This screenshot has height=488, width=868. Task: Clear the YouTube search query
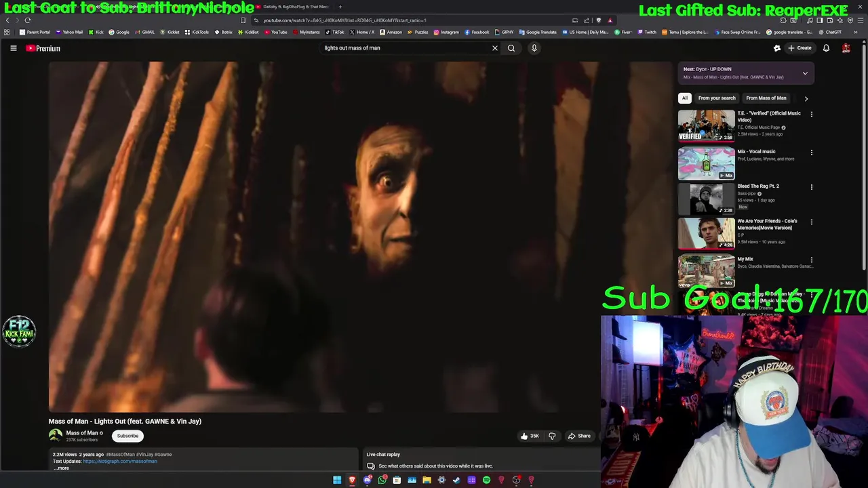[x=494, y=48]
